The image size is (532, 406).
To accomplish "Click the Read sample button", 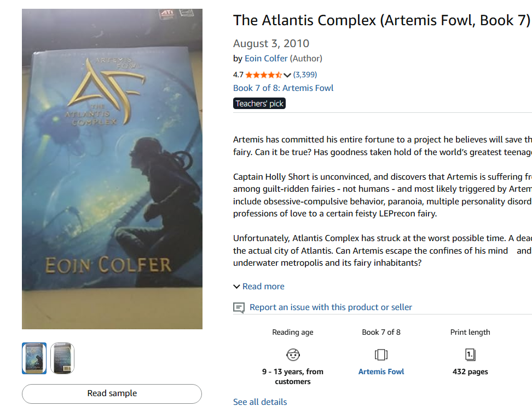I will pos(112,393).
